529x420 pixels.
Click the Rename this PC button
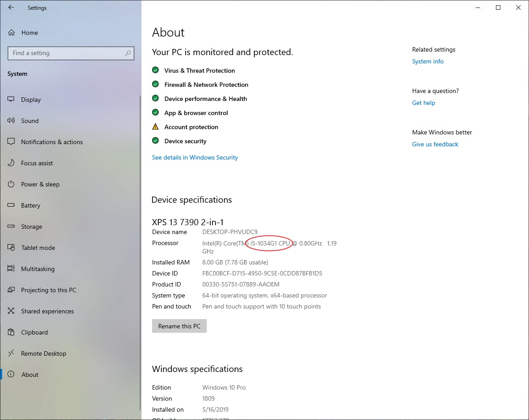pos(179,326)
